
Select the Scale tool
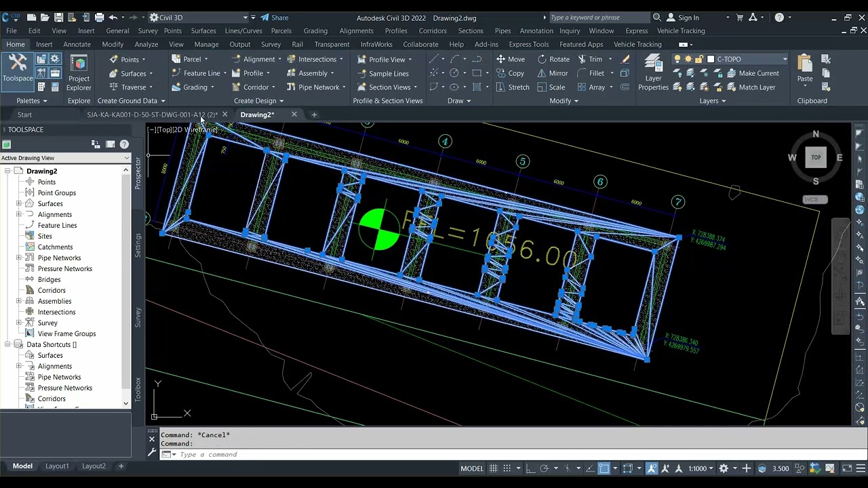point(551,87)
